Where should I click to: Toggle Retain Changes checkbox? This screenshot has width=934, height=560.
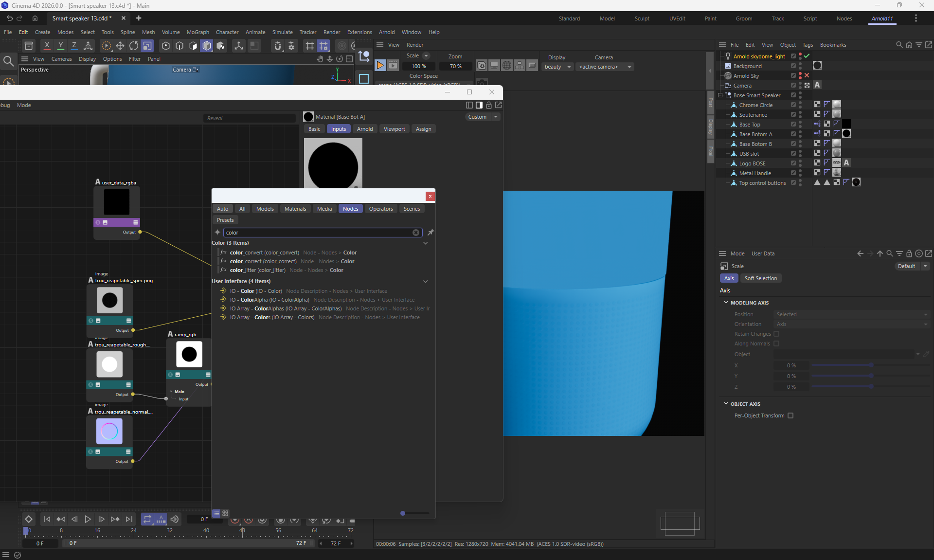click(776, 334)
